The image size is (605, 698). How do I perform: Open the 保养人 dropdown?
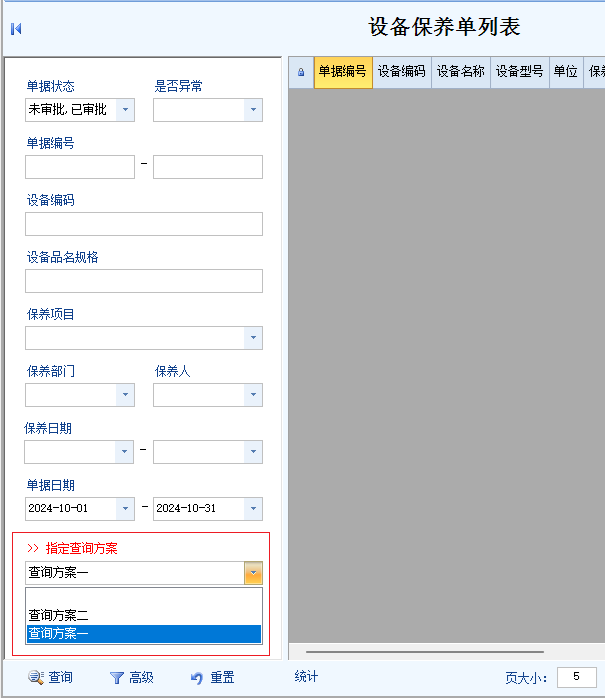click(253, 395)
